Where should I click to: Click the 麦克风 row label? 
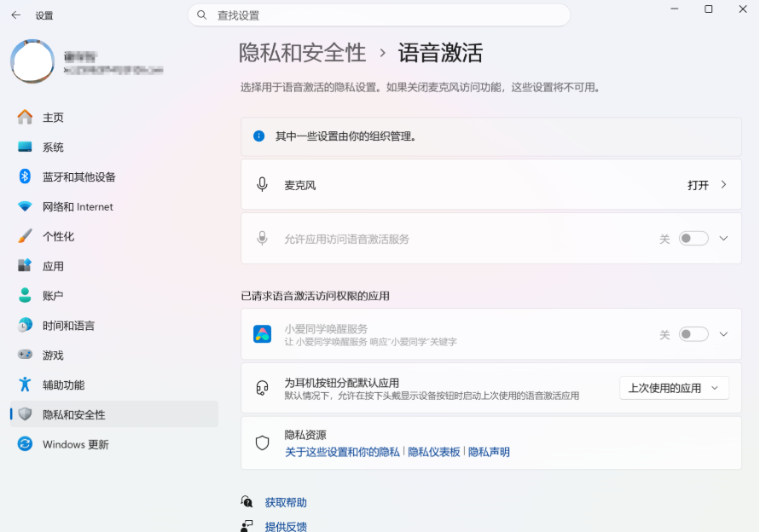300,185
